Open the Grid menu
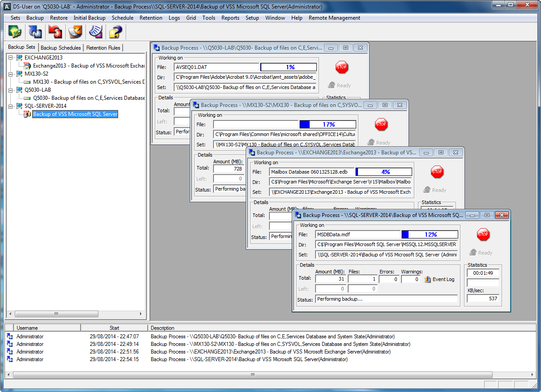This screenshot has height=392, width=541. [x=191, y=18]
